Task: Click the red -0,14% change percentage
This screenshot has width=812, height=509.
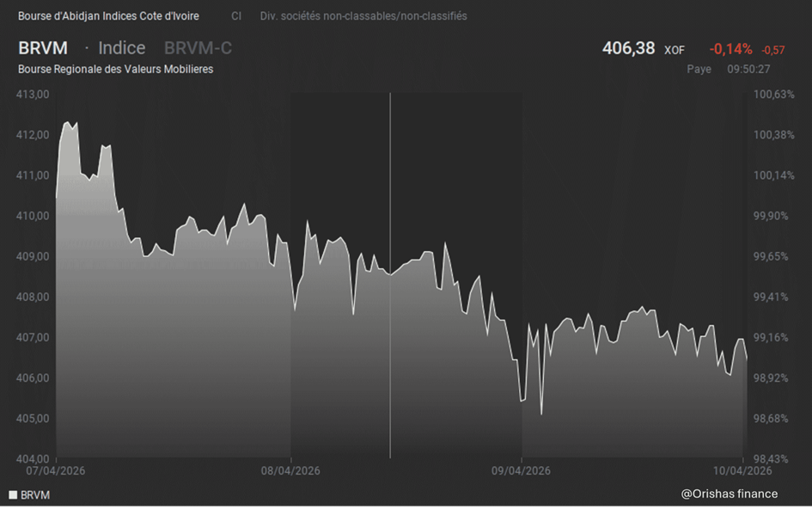Action: point(730,49)
